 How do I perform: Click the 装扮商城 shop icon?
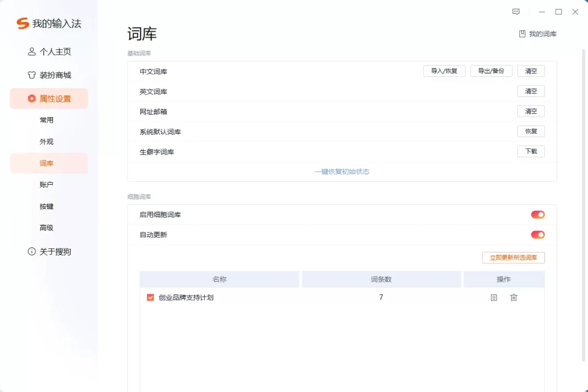click(x=32, y=75)
